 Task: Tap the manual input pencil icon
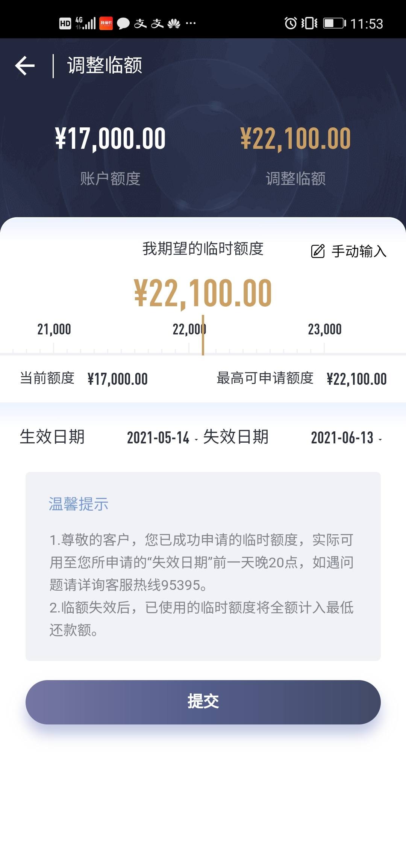point(318,251)
